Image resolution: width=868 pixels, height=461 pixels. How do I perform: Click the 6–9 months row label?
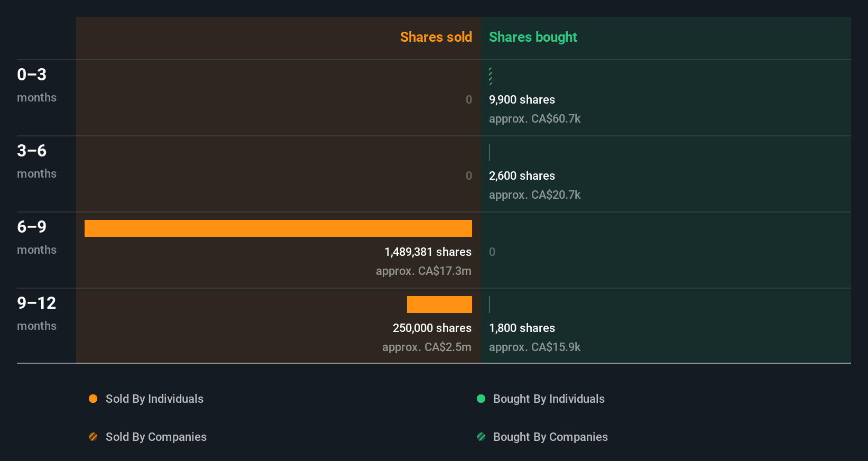click(x=36, y=237)
